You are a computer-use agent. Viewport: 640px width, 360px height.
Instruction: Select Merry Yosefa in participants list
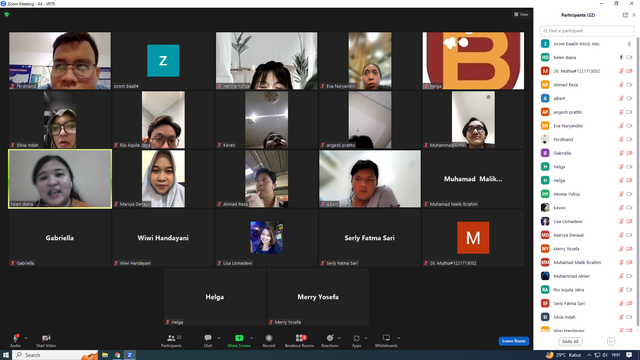coord(587,249)
